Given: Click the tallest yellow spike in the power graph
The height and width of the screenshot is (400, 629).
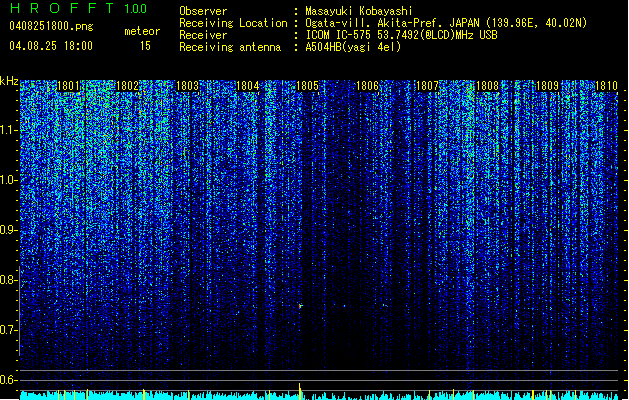Looking at the screenshot, I should tap(300, 391).
